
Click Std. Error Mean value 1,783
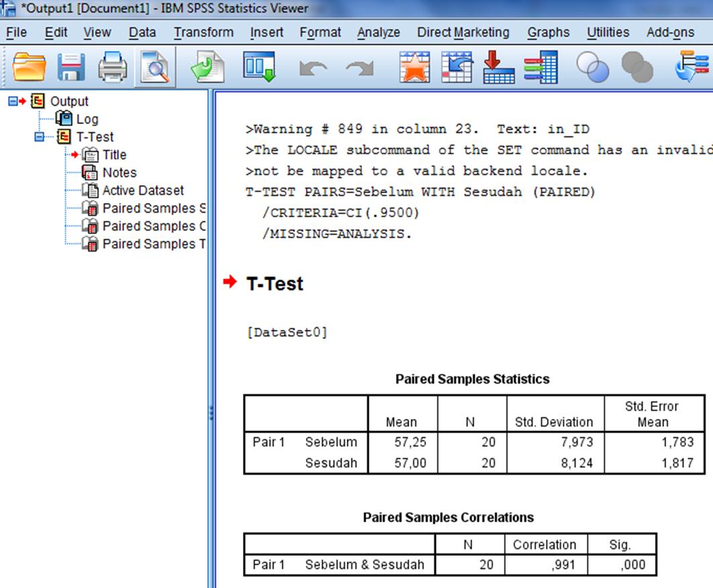(677, 442)
